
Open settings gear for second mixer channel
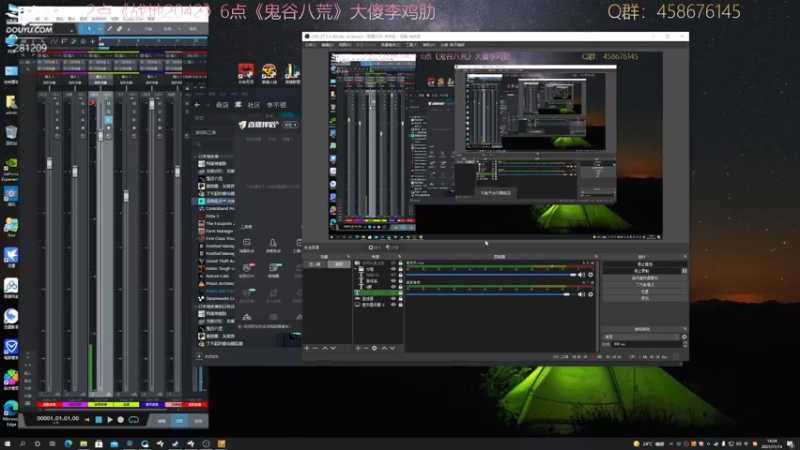[591, 294]
